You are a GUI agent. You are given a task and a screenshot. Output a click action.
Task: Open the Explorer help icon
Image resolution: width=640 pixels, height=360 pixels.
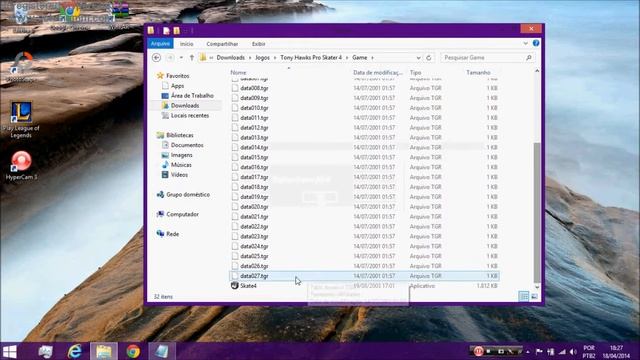(536, 43)
